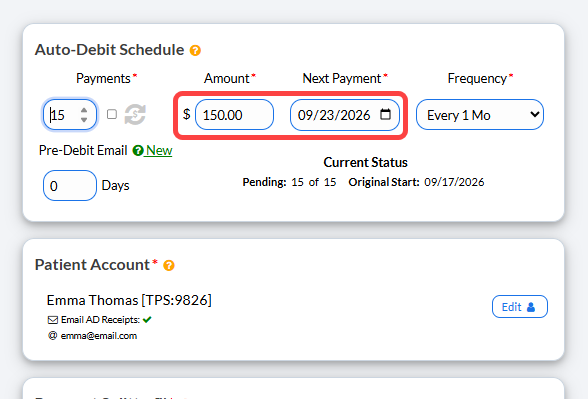
Task: Click the Edit patient account button
Action: (520, 307)
